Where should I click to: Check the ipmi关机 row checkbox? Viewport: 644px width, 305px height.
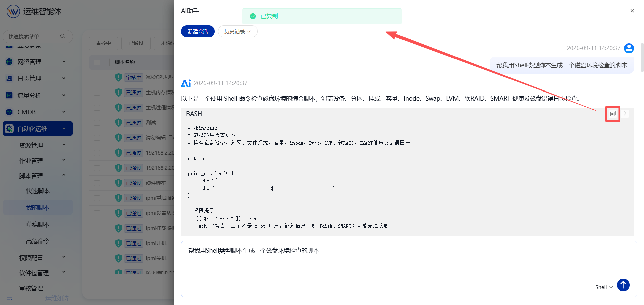click(x=97, y=258)
